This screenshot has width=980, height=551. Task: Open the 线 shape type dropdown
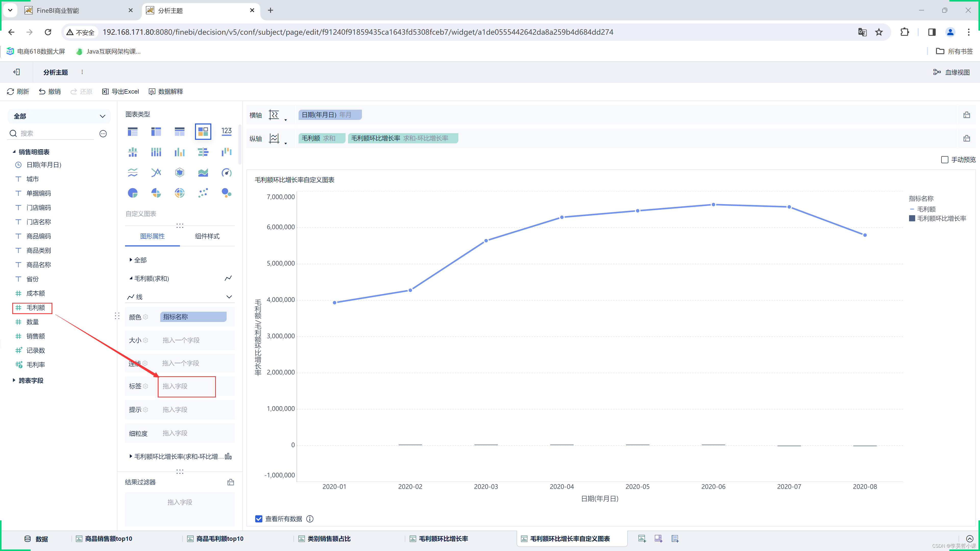(x=180, y=297)
